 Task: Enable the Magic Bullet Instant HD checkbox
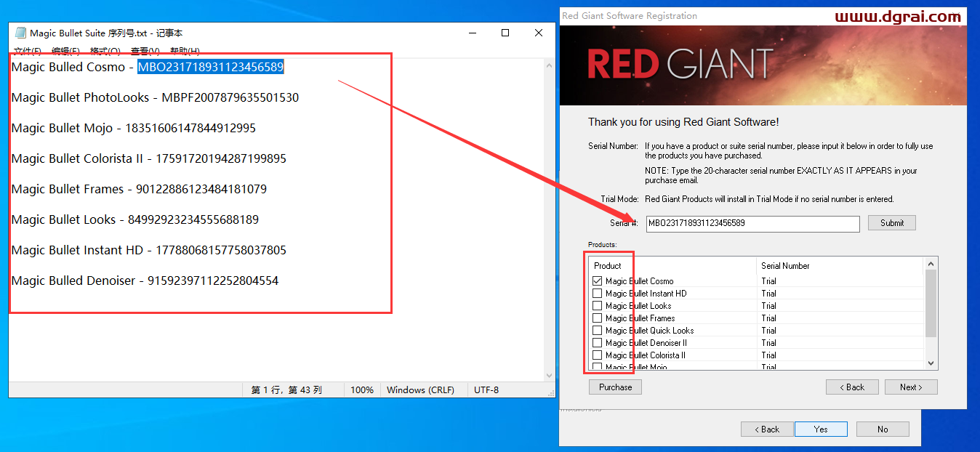(x=598, y=294)
